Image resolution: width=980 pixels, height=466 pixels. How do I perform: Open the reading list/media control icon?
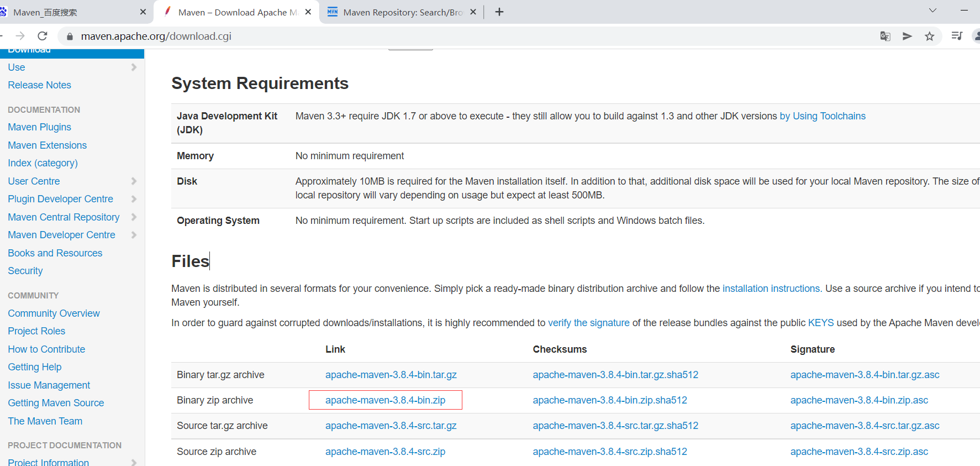957,36
